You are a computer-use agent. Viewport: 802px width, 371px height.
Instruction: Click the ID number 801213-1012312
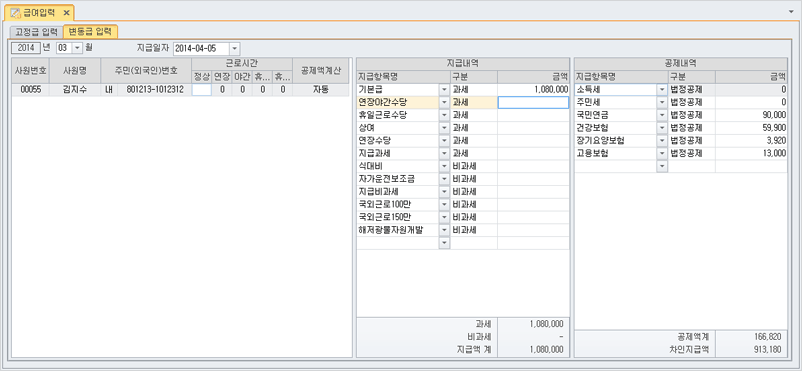tap(154, 90)
